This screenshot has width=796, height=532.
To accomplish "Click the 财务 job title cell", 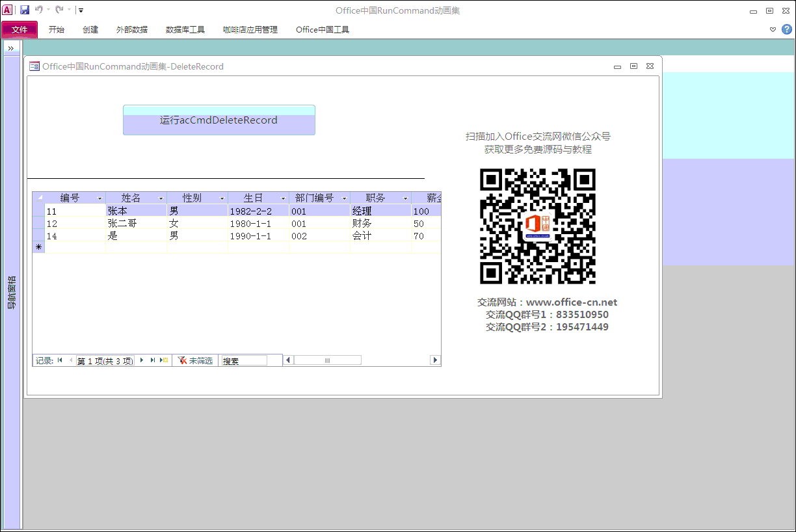I will click(x=380, y=223).
